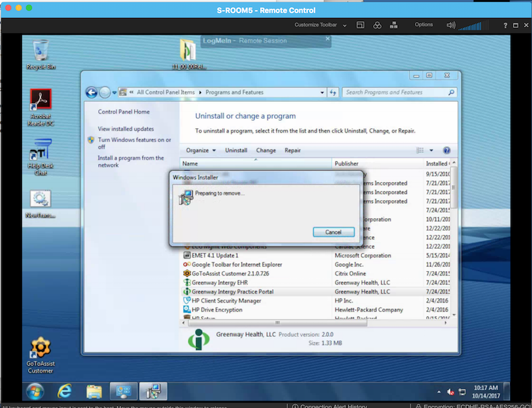The width and height of the screenshot is (532, 408).
Task: Mute the remote session speaker icon
Action: coord(451,25)
